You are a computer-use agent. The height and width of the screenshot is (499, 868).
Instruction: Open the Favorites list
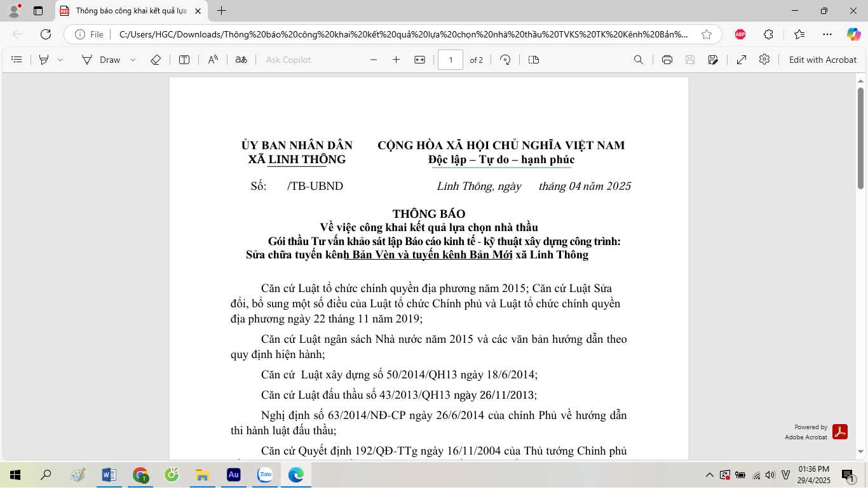pos(799,34)
